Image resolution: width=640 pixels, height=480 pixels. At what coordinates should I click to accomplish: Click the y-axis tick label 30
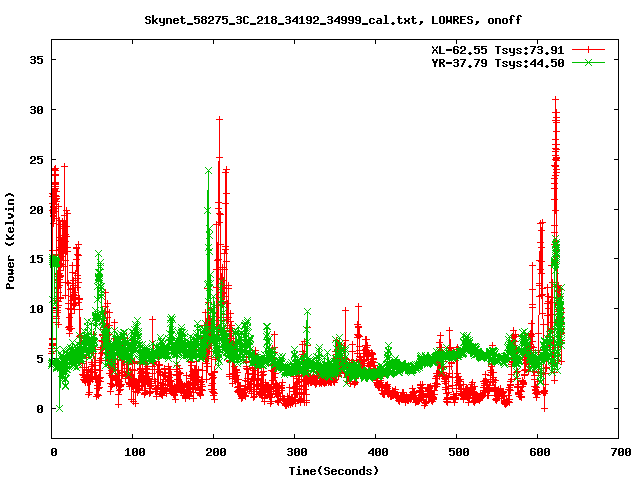(x=36, y=110)
